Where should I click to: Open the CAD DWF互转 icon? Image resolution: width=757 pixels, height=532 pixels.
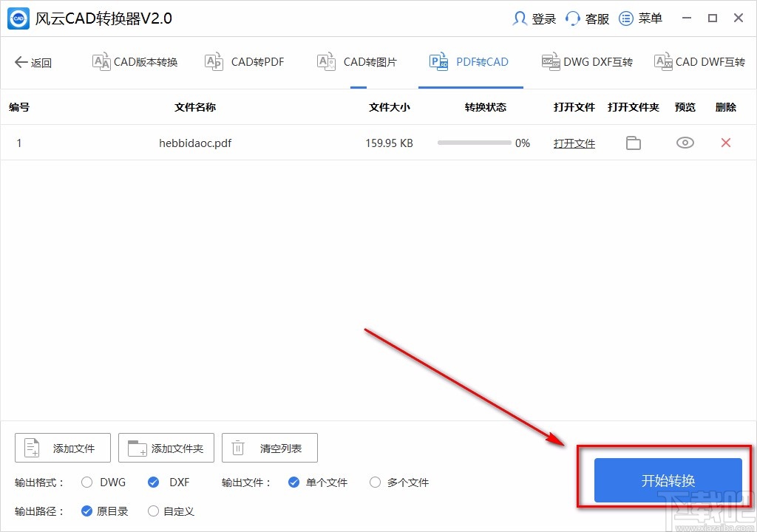(x=662, y=62)
